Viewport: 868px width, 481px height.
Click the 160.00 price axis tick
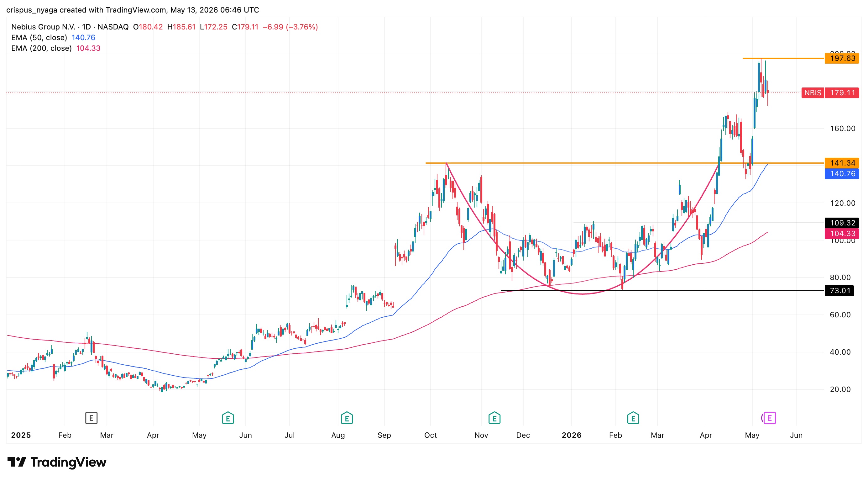[842, 129]
